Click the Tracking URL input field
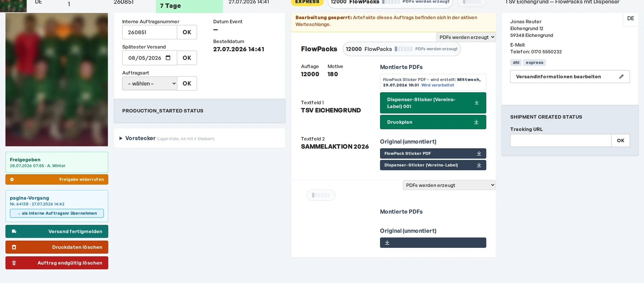This screenshot has height=283, width=644. 560,141
